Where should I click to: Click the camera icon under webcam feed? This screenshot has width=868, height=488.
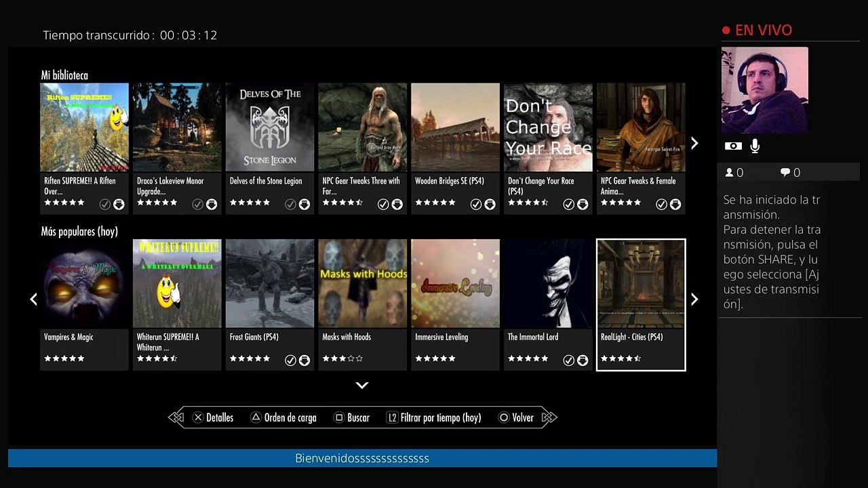pos(733,146)
